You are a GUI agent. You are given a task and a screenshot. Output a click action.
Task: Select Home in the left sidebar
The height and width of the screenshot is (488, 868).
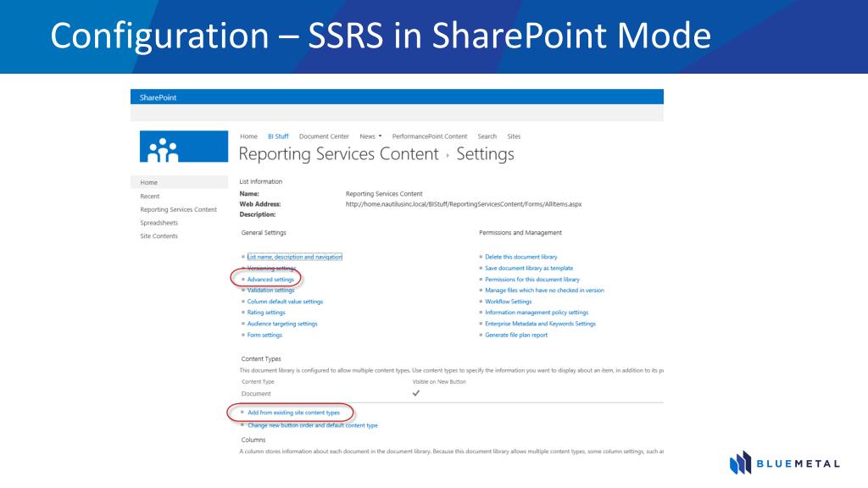tap(180, 182)
